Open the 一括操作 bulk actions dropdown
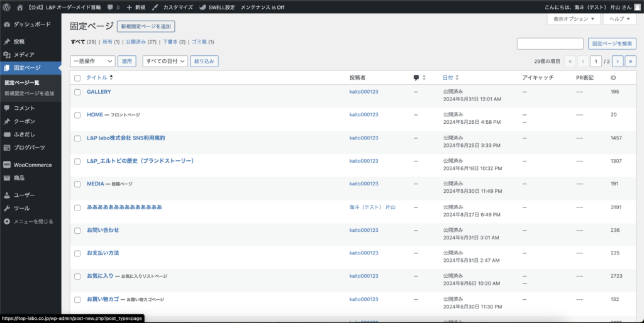This screenshot has height=323, width=644. 92,61
